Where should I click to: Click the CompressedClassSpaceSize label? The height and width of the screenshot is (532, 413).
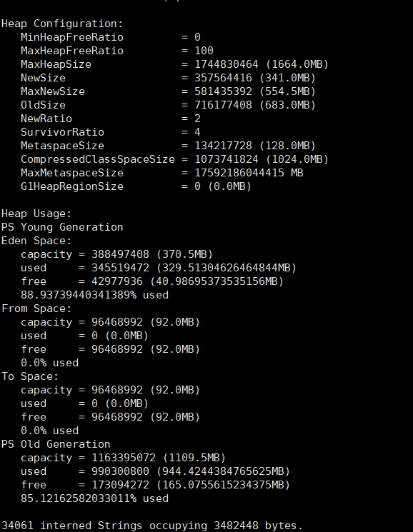(x=98, y=159)
